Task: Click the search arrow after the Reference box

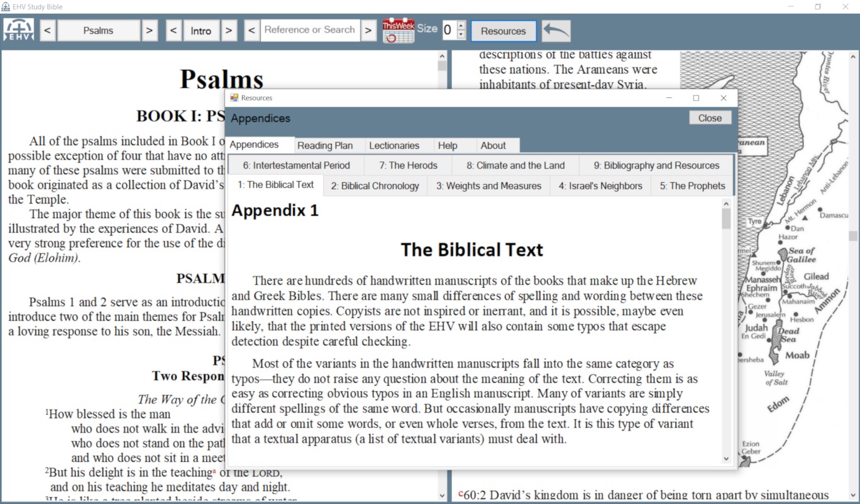Action: [x=367, y=30]
